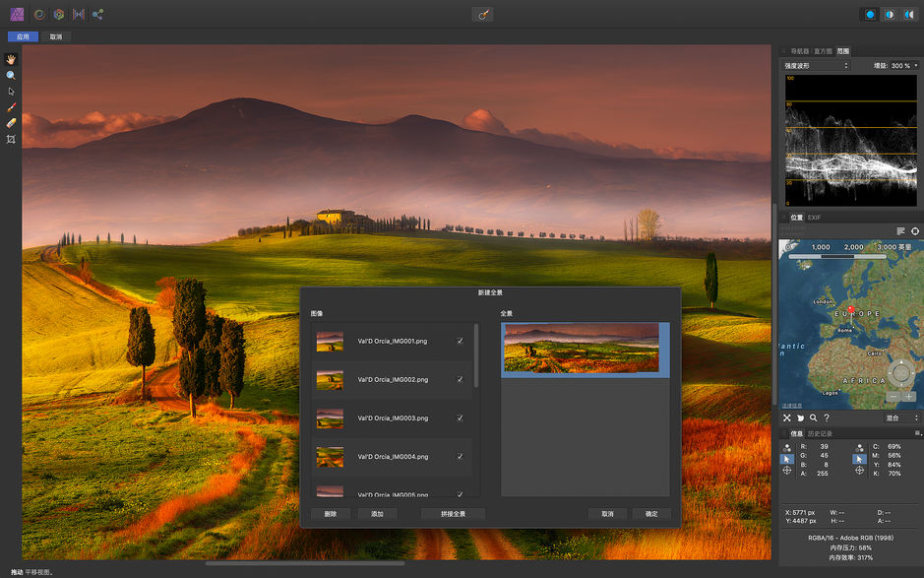Click the 拼接全景 stitch panorama button
The image size is (924, 578).
point(452,513)
